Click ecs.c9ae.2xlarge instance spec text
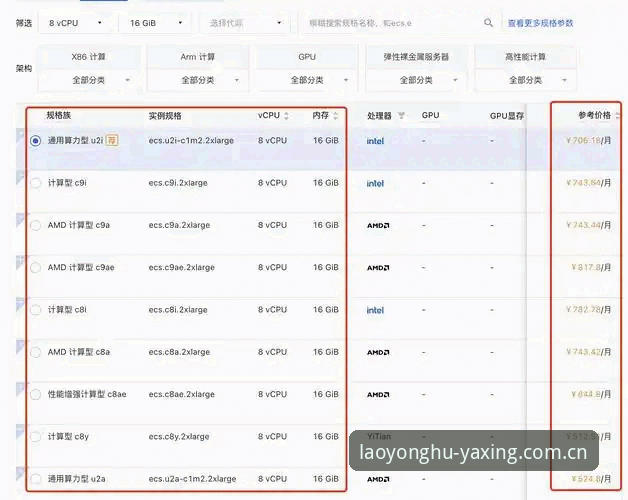 pos(181,268)
